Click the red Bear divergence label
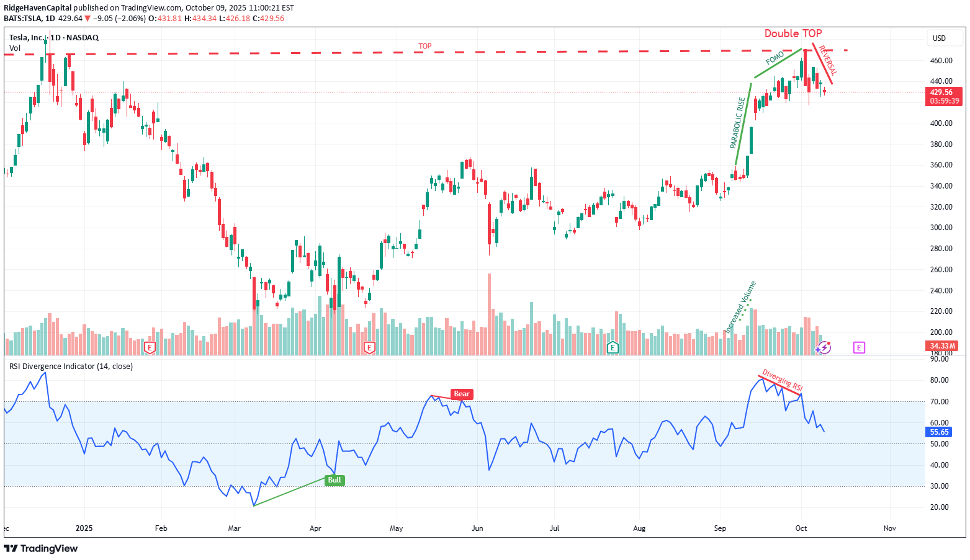Viewport: 970px width, 560px height. (x=462, y=394)
